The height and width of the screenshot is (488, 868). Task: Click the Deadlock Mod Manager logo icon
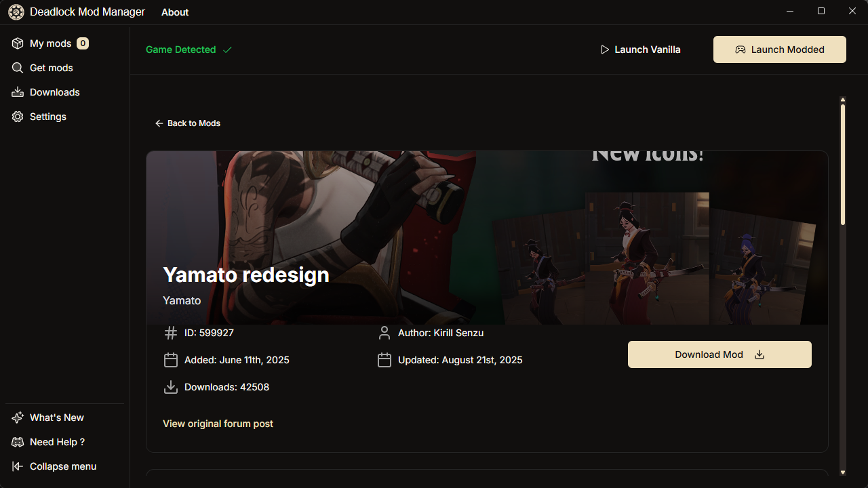pos(16,12)
